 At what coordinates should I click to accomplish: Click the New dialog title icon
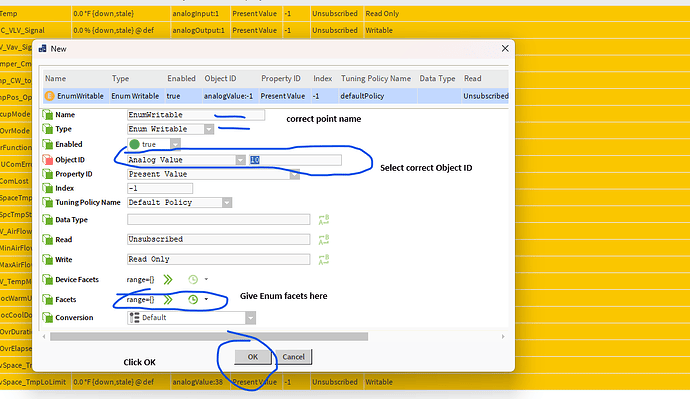pyautogui.click(x=42, y=49)
